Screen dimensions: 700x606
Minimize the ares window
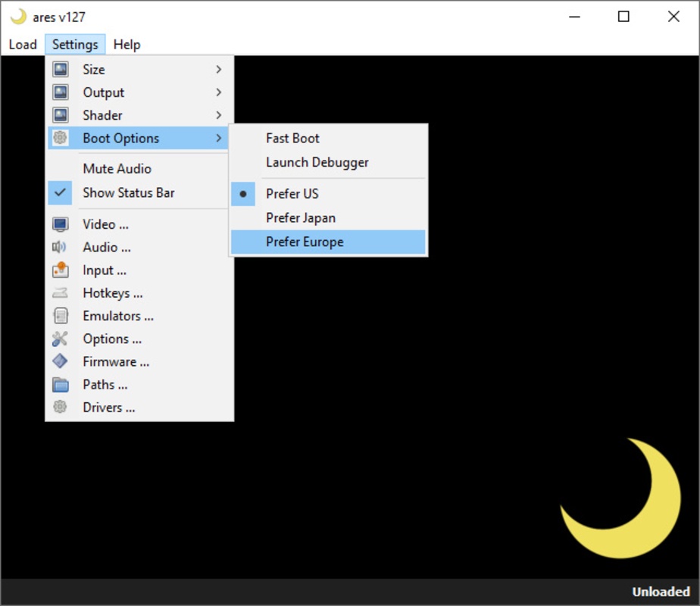[x=574, y=17]
